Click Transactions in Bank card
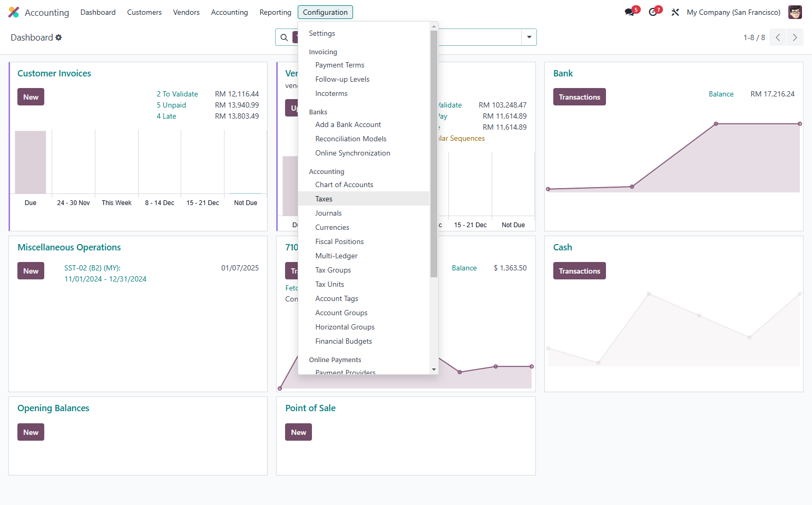 [x=579, y=97]
